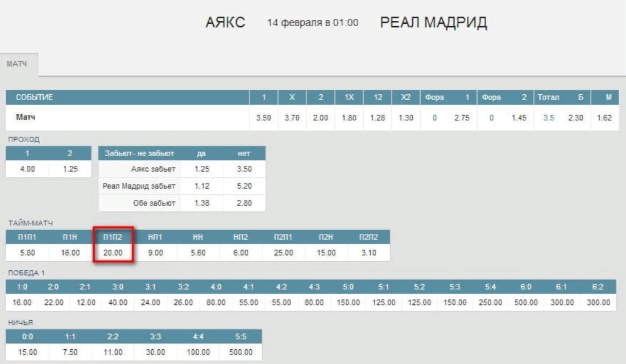Click the ПОБЕДА 1 section label
The height and width of the screenshot is (364, 626).
point(26,273)
